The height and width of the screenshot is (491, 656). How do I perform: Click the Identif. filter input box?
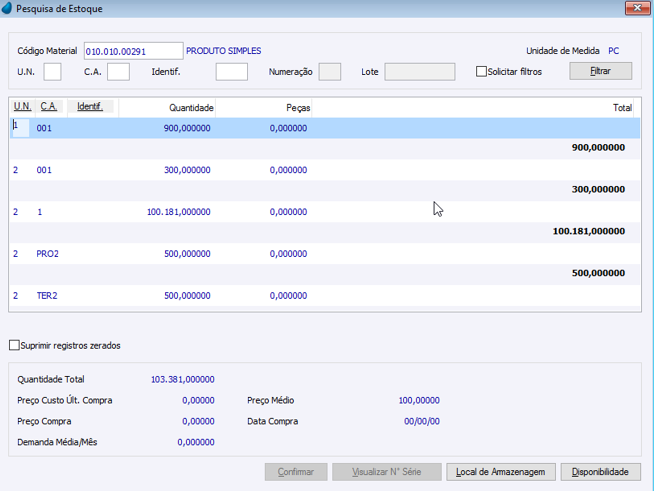232,72
